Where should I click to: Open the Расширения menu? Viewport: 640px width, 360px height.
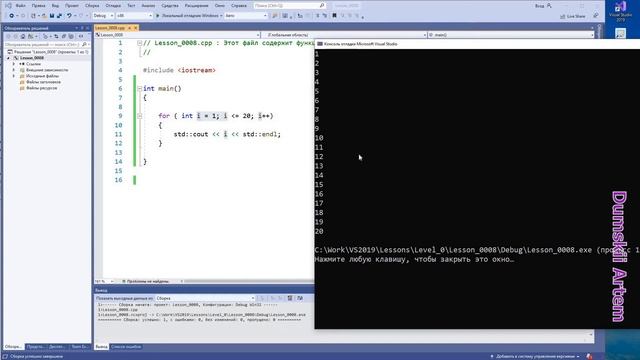[196, 6]
